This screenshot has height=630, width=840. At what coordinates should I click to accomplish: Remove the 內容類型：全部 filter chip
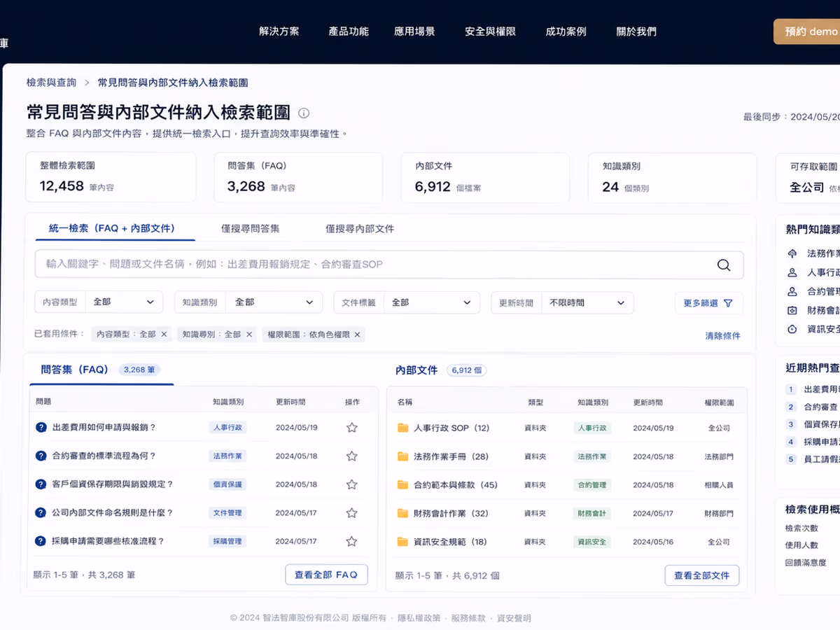click(164, 335)
